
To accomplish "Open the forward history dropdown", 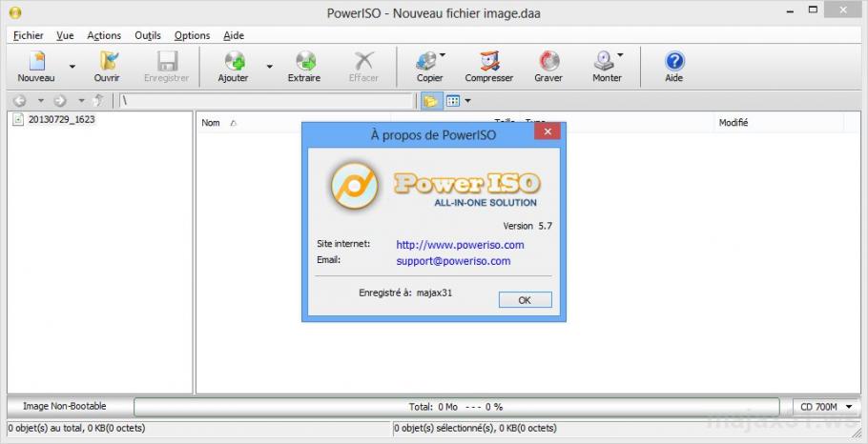I will click(81, 101).
